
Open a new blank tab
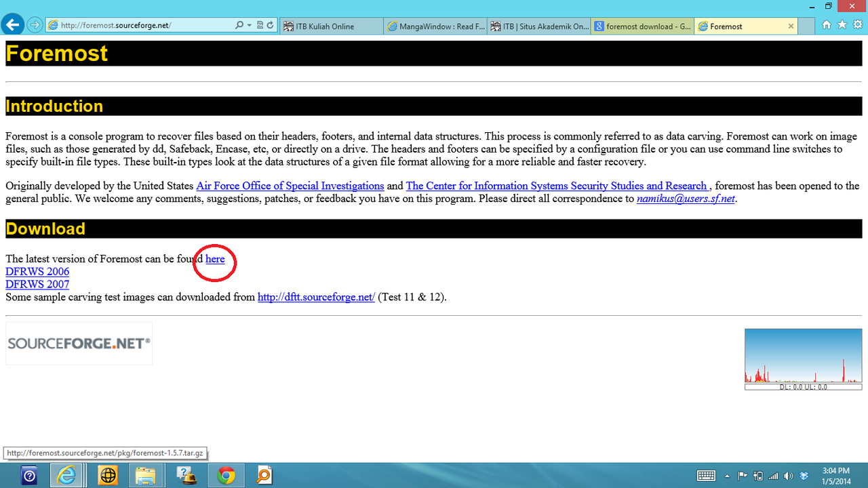(806, 26)
